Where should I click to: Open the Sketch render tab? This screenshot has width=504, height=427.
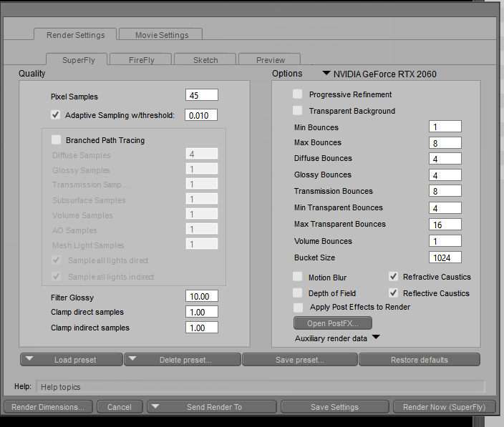click(x=205, y=60)
